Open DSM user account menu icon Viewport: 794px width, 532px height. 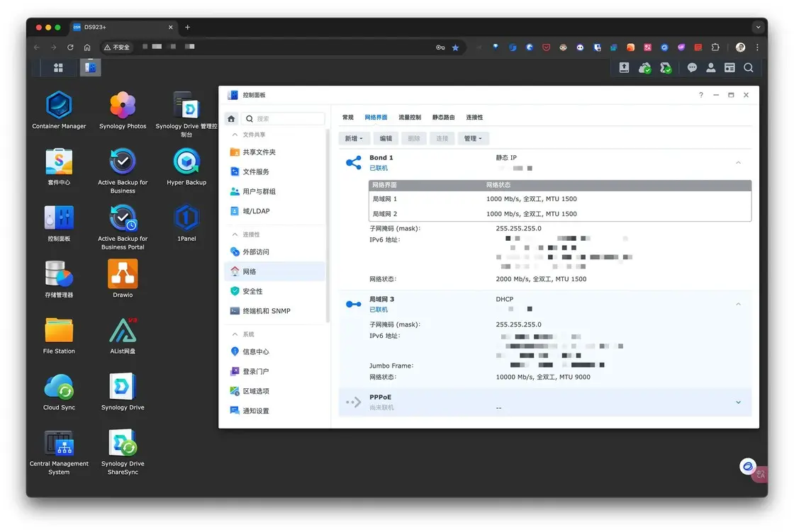(710, 67)
